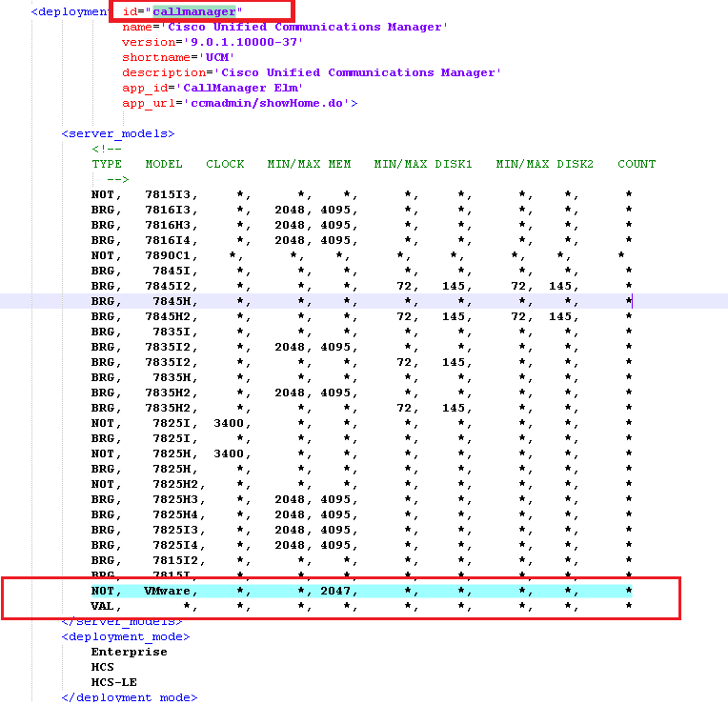Click model name 7816I4

point(168,241)
